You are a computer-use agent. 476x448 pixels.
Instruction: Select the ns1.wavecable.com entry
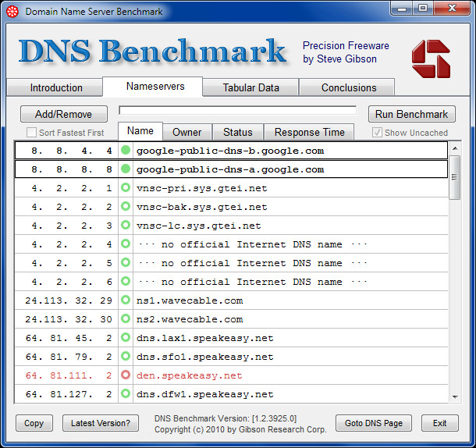(x=231, y=300)
